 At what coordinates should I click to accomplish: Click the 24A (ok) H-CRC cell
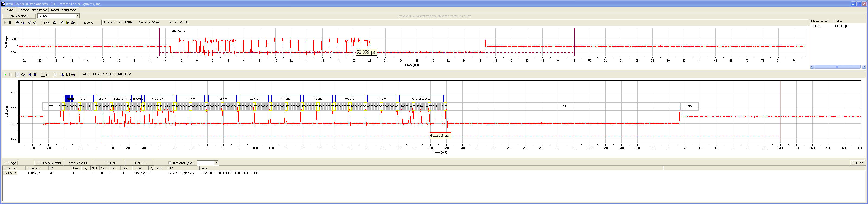pos(139,173)
